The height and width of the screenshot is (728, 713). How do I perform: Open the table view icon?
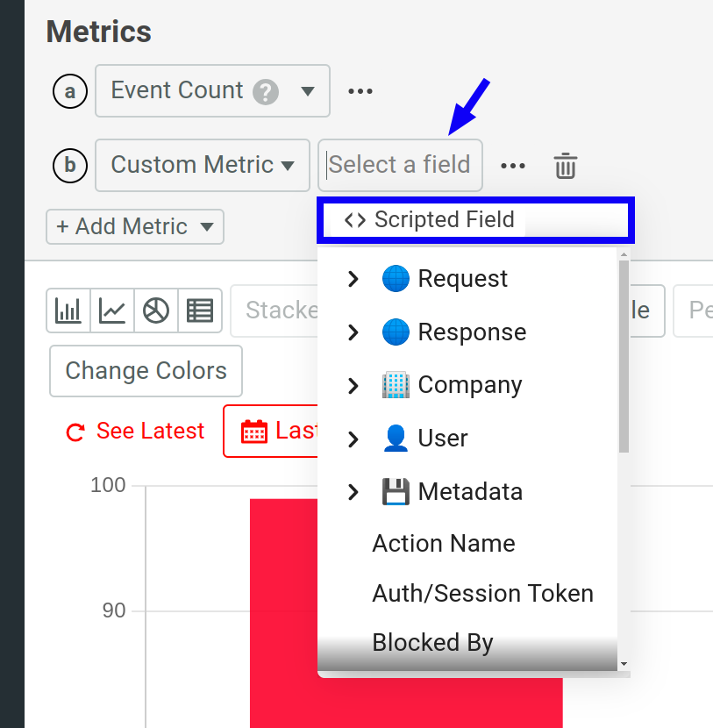[199, 310]
